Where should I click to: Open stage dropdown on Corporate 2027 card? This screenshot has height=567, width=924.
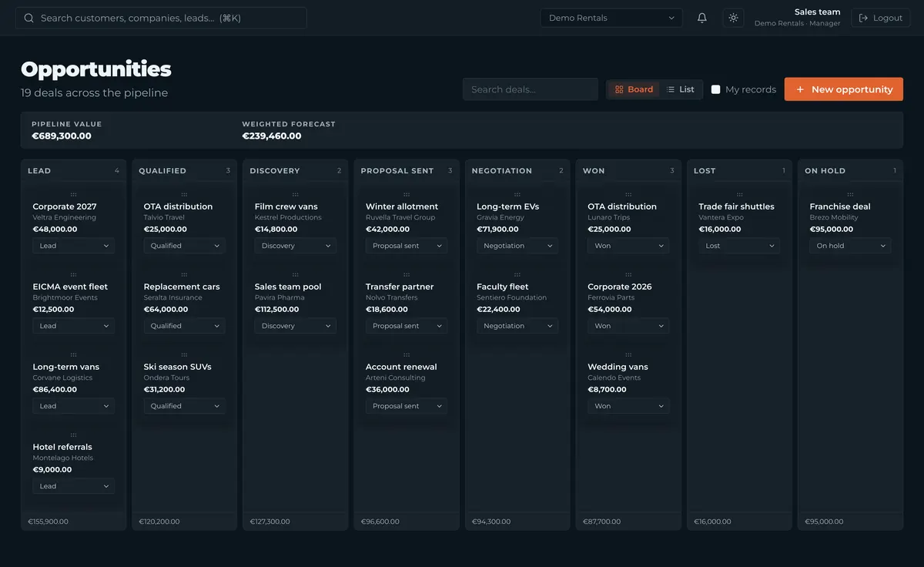pyautogui.click(x=74, y=246)
